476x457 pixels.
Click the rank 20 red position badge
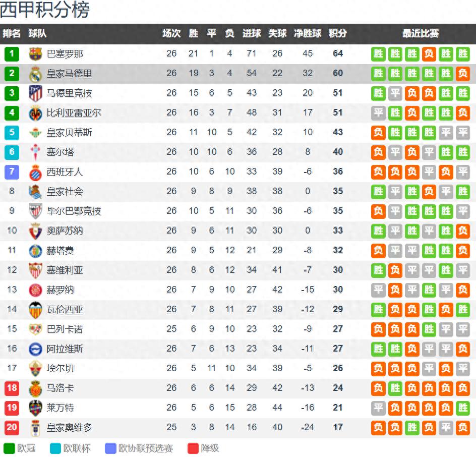click(12, 428)
